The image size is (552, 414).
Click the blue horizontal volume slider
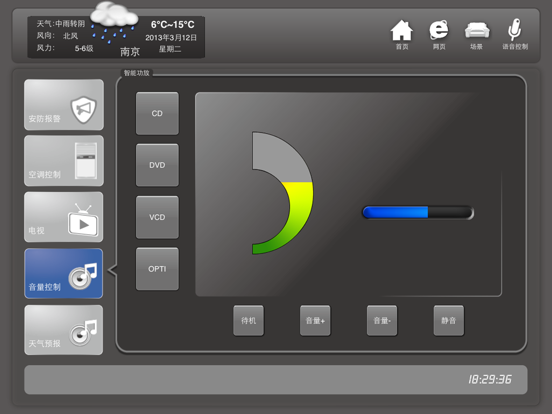click(418, 213)
